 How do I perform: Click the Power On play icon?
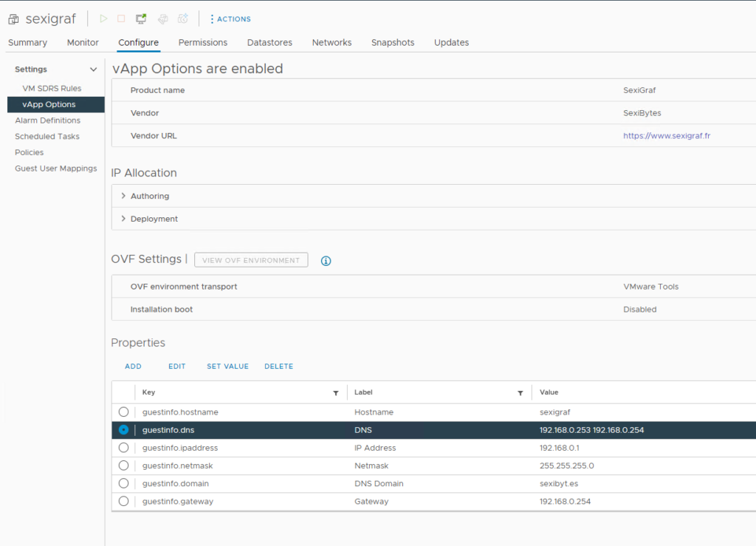click(103, 18)
